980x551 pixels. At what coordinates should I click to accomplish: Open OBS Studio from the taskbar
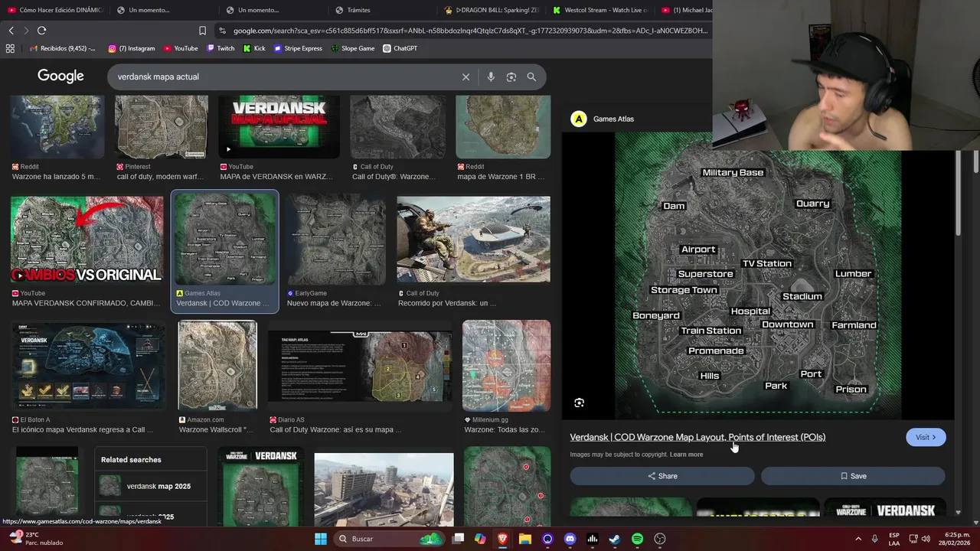click(x=660, y=539)
